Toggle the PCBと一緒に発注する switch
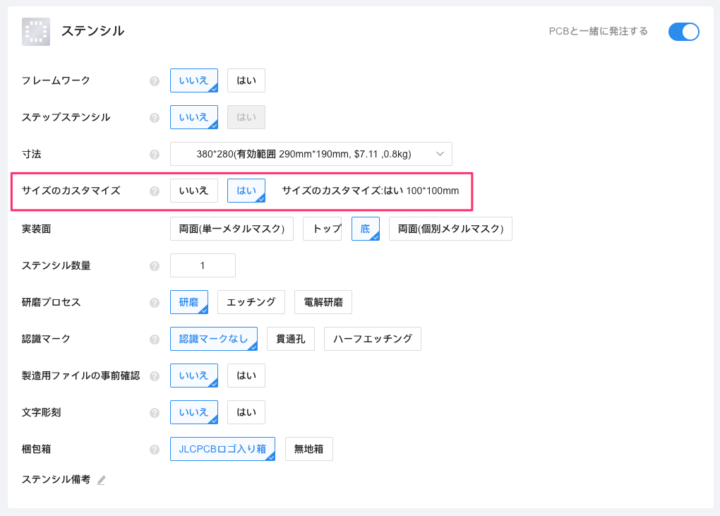This screenshot has width=720, height=516. pos(684,32)
